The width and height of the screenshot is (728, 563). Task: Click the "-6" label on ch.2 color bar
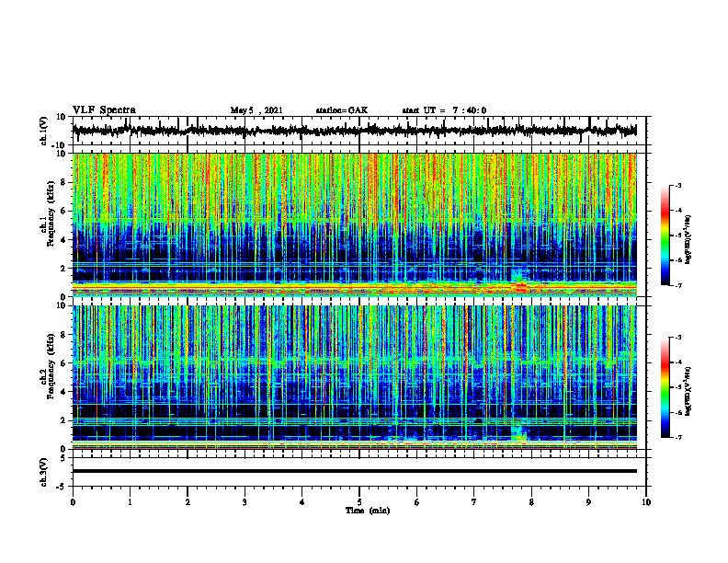(x=677, y=412)
